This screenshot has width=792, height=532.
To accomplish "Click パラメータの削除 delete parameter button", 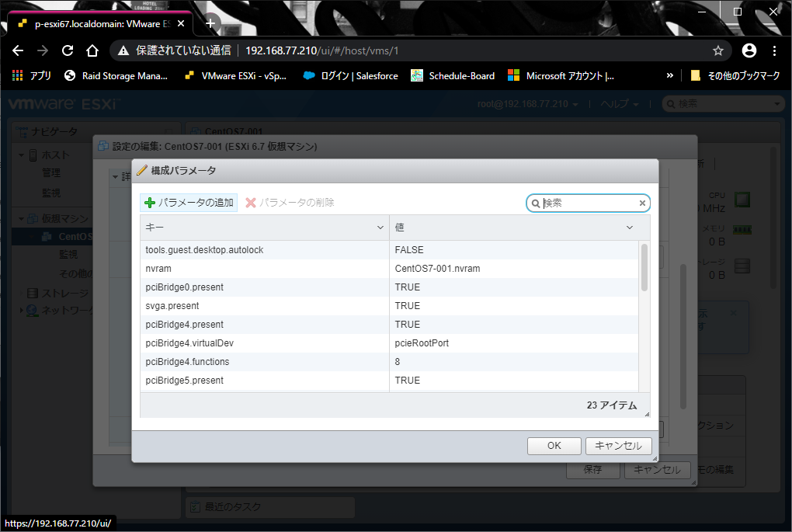I will pos(290,203).
